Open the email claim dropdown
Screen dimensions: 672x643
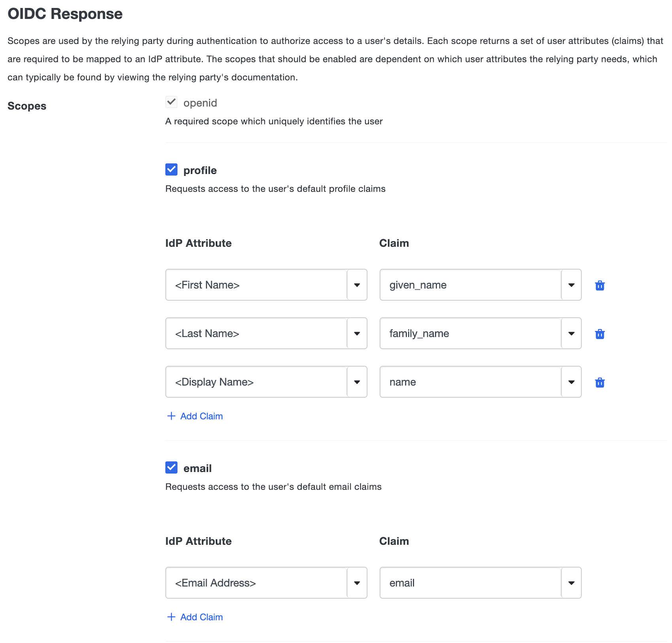pyautogui.click(x=571, y=583)
